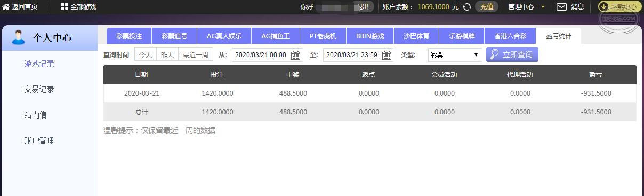Open calendar picker for end date

coord(387,55)
